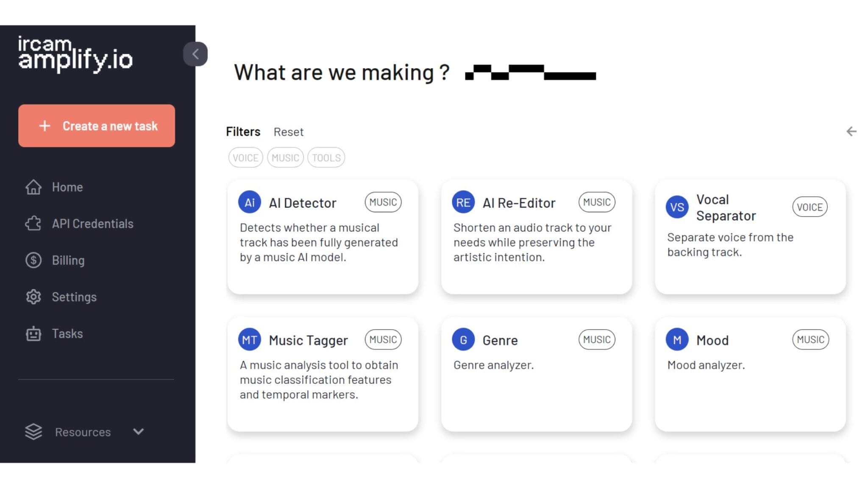868x488 pixels.
Task: Reset the active filters
Action: pyautogui.click(x=289, y=132)
